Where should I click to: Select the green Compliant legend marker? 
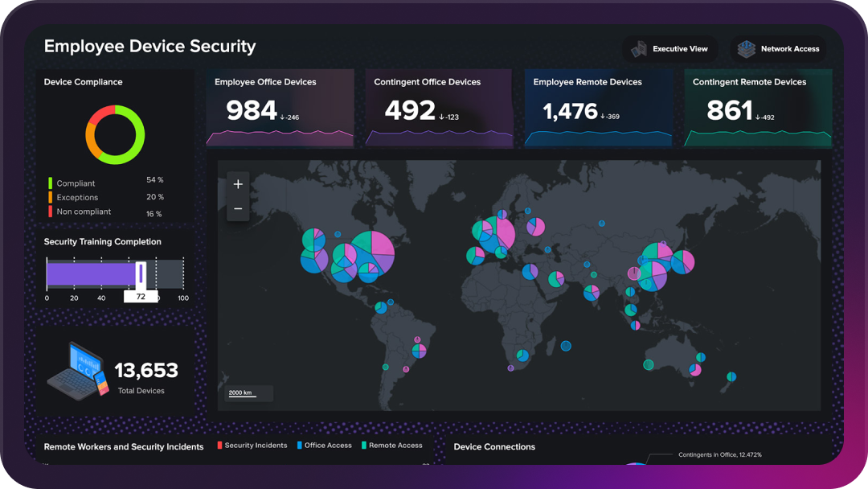click(50, 183)
